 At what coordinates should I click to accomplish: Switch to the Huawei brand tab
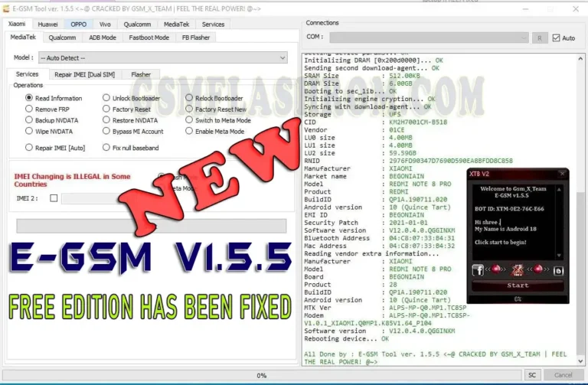[47, 24]
